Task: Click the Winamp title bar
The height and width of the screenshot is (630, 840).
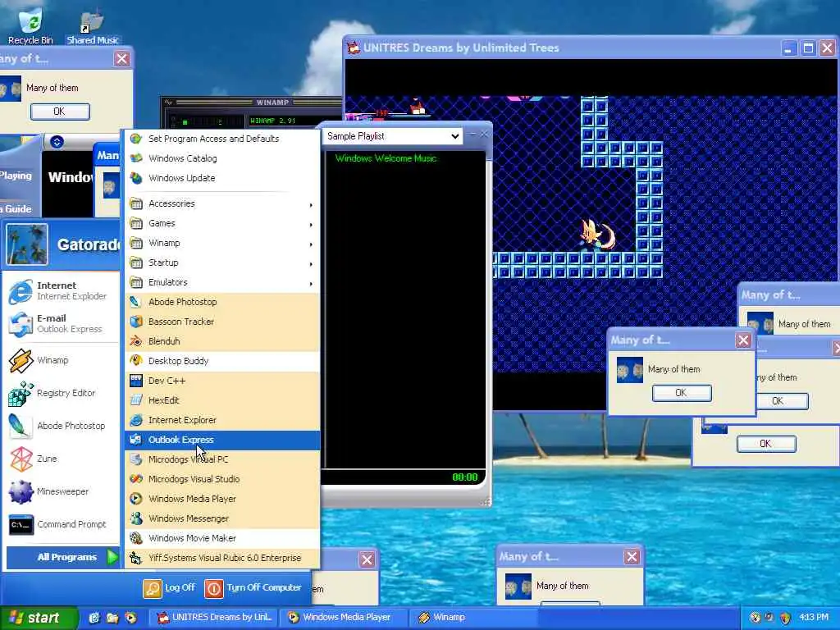Action: coord(252,102)
